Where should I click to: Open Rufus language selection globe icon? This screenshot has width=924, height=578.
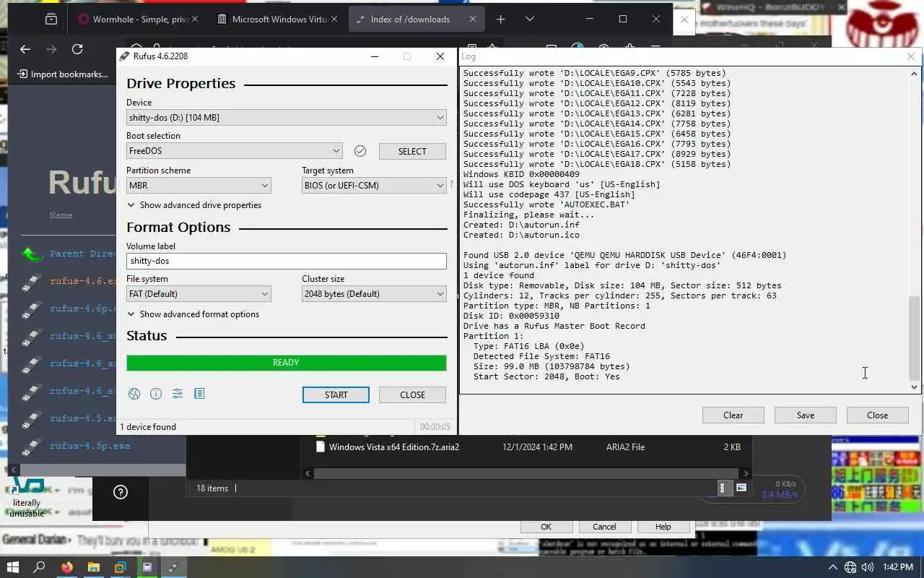click(134, 394)
